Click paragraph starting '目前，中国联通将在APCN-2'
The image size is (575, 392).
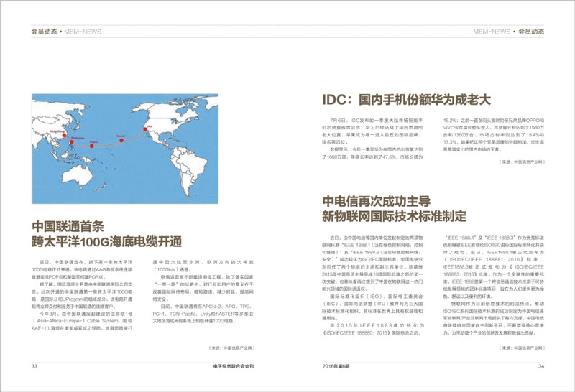point(203,314)
